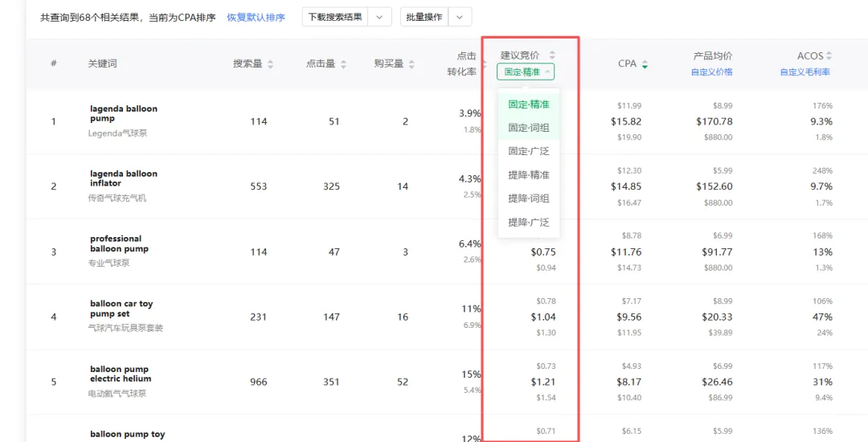
Task: Collapse the 固定·精准 bid type selector
Action: click(526, 72)
